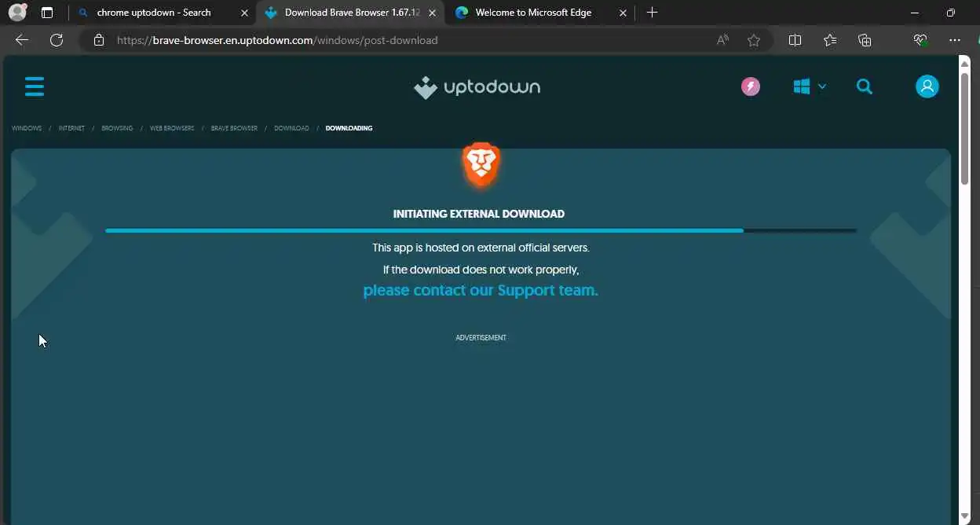Open the tab actions menu button
The width and height of the screenshot is (980, 525).
[x=47, y=13]
